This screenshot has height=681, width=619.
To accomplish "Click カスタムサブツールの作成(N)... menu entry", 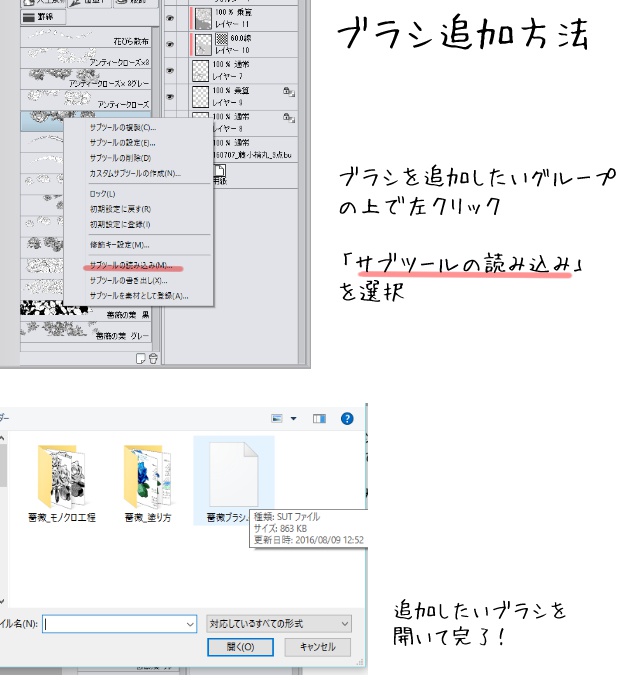I will (135, 174).
